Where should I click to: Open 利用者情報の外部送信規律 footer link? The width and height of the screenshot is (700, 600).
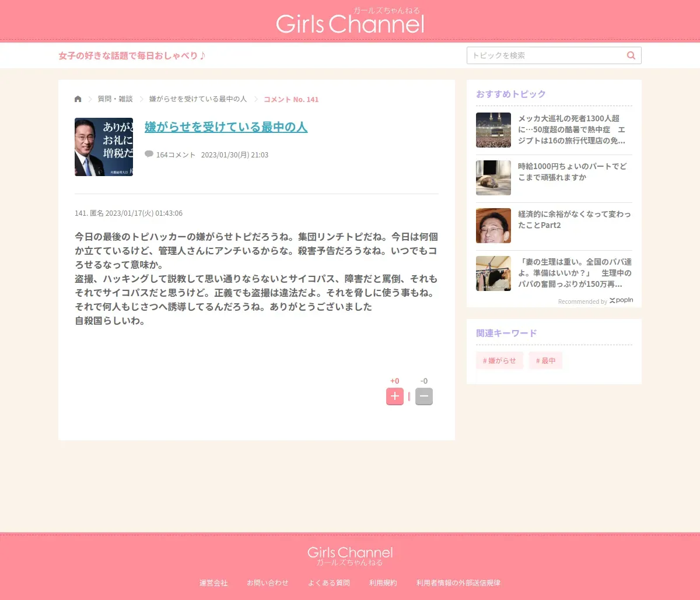click(459, 583)
